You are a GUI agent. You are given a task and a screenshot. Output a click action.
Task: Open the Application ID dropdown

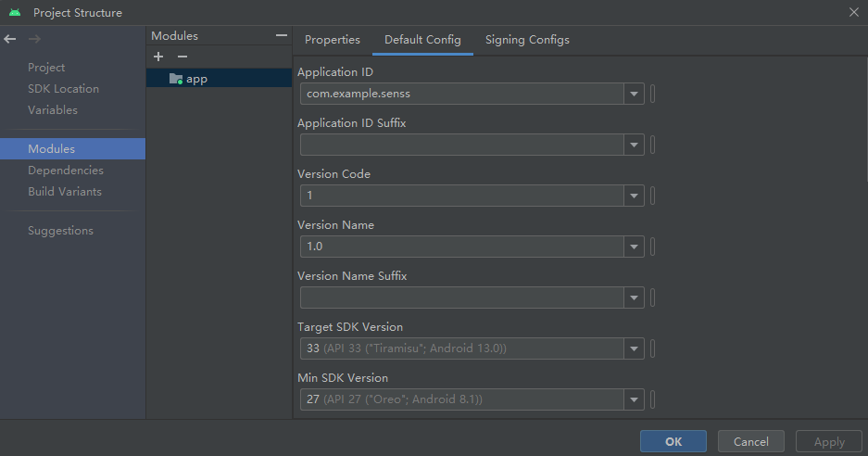(x=635, y=94)
